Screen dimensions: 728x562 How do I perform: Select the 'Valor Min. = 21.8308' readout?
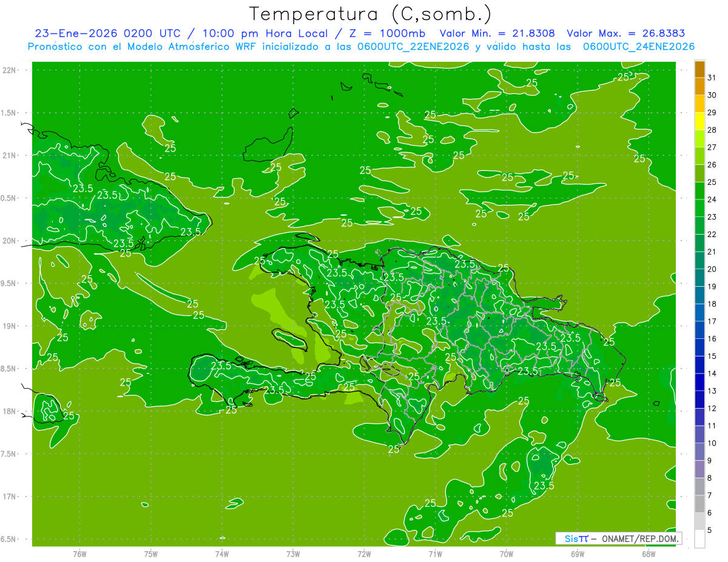(497, 33)
